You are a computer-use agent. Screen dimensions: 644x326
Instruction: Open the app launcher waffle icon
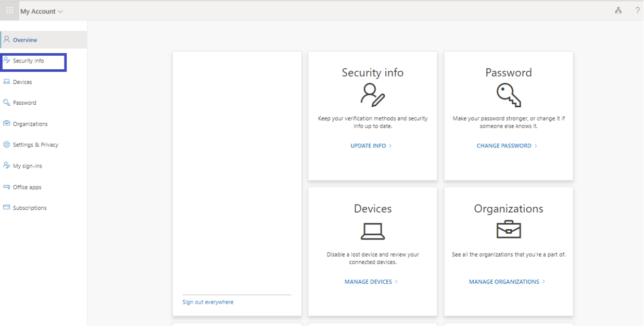9,10
